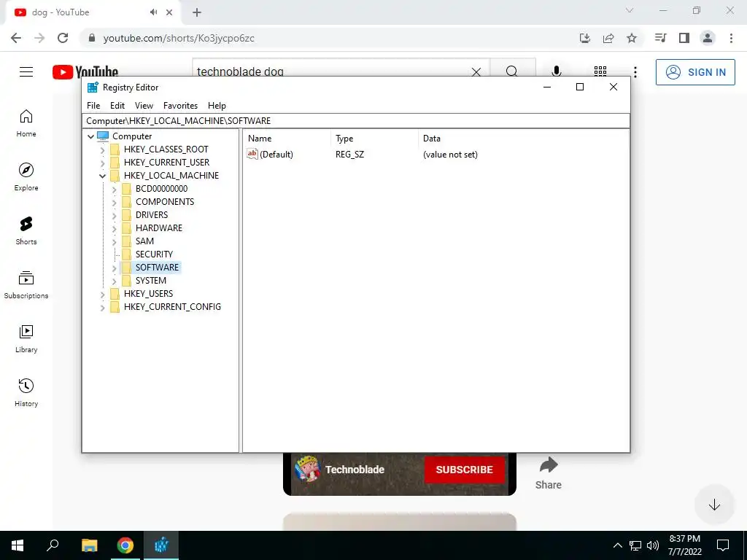Open the History sidebar icon

[26, 386]
